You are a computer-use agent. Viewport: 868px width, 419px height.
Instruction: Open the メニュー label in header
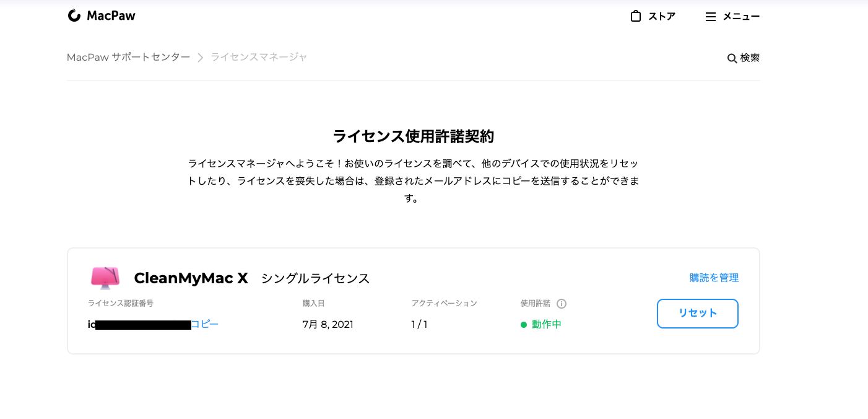(x=741, y=17)
